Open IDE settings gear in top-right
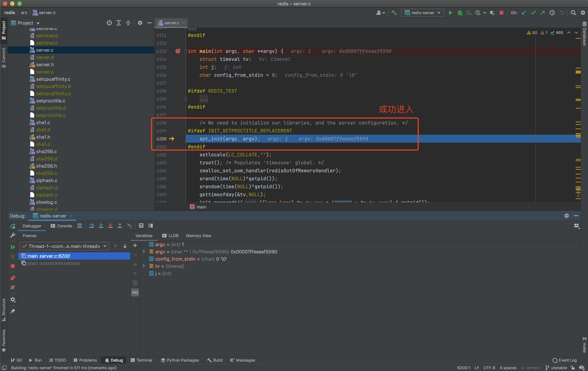The height and width of the screenshot is (371, 588). [x=583, y=13]
